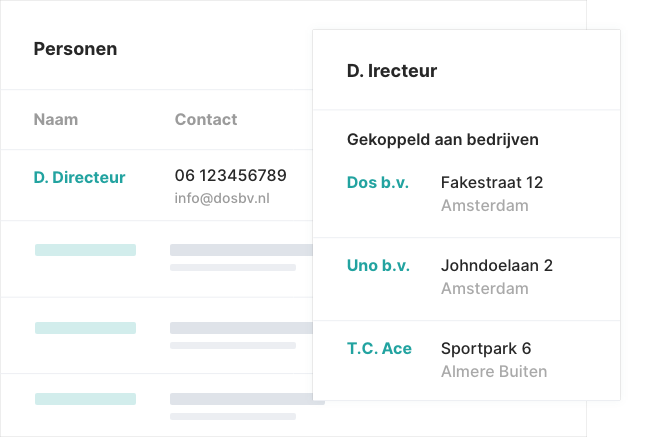Select the Sportpark 6 address

(485, 348)
